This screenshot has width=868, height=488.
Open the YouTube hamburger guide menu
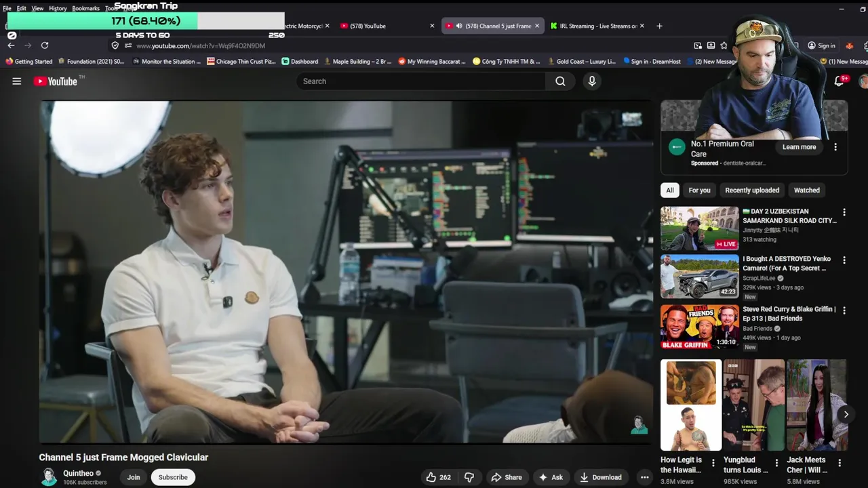click(x=17, y=81)
